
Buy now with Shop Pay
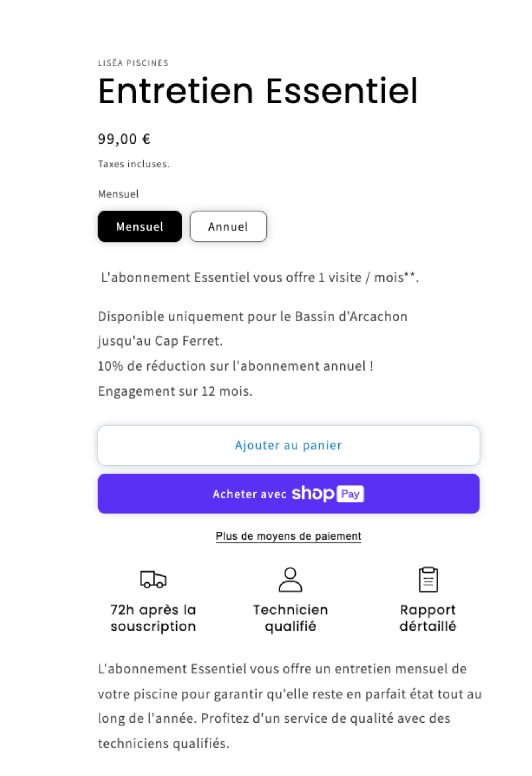point(288,494)
